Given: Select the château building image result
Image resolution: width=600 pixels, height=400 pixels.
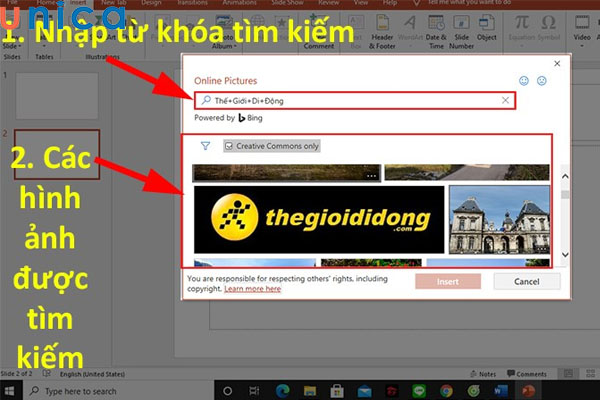Looking at the screenshot, I should point(499,220).
